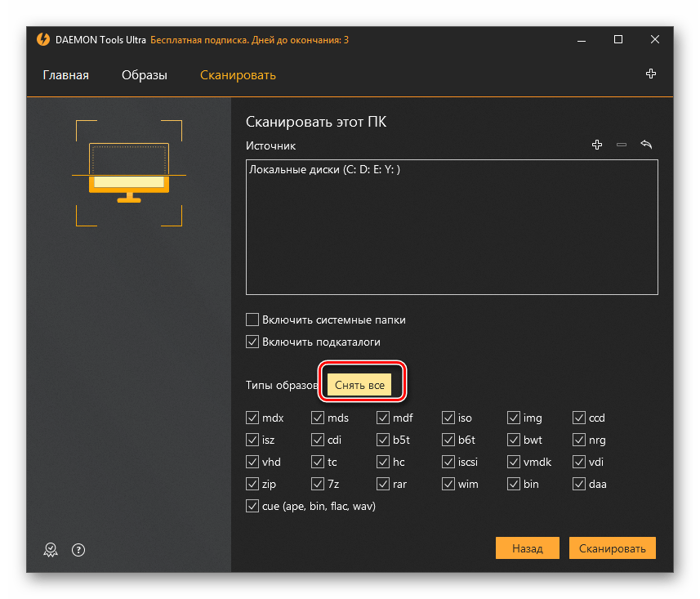Remove the source with the minus icon
The width and height of the screenshot is (700, 599).
click(622, 145)
